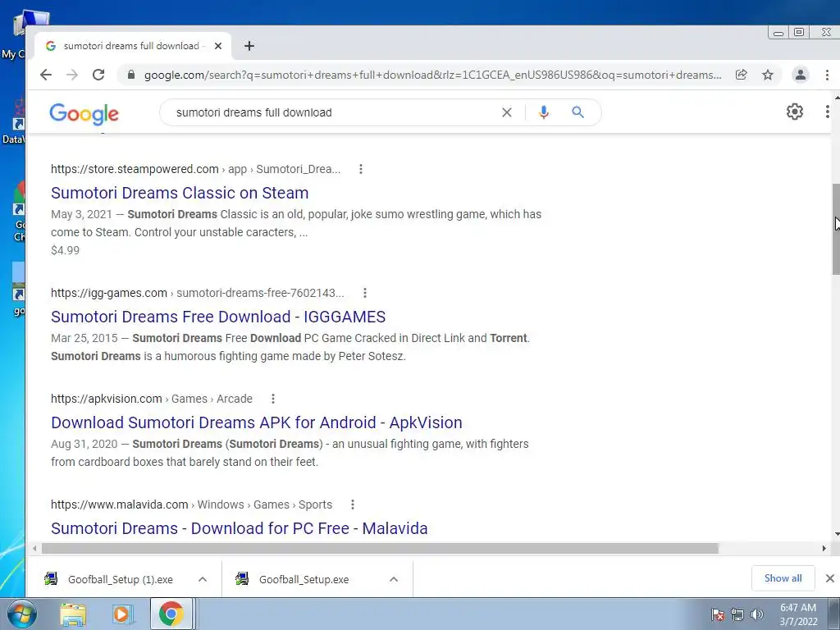Click the forward navigation arrow

72,75
